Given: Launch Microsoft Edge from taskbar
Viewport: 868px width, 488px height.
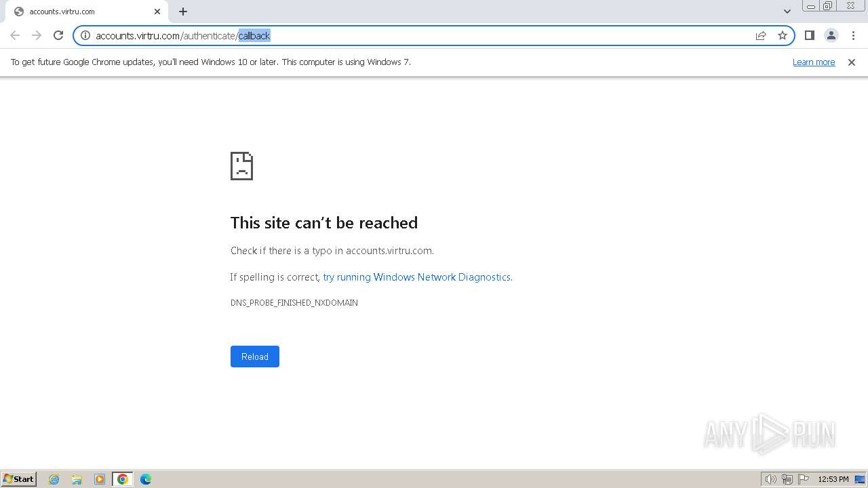Looking at the screenshot, I should click(146, 479).
